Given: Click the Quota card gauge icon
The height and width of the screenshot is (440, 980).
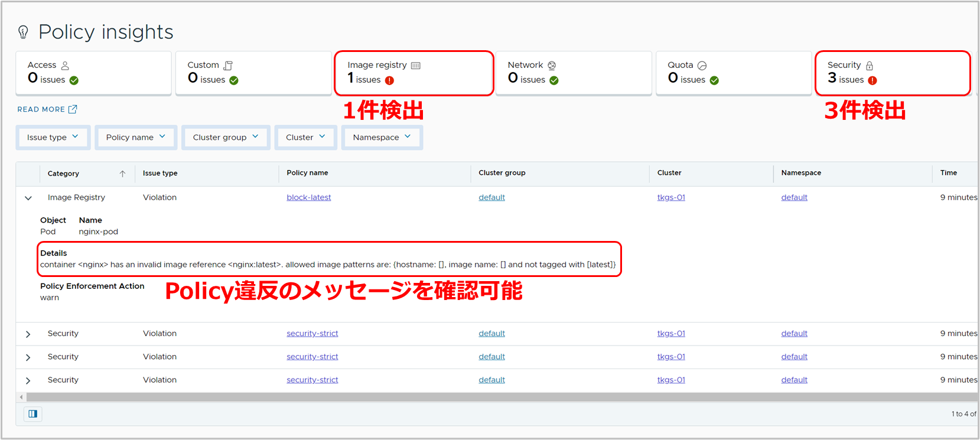Looking at the screenshot, I should click(702, 66).
